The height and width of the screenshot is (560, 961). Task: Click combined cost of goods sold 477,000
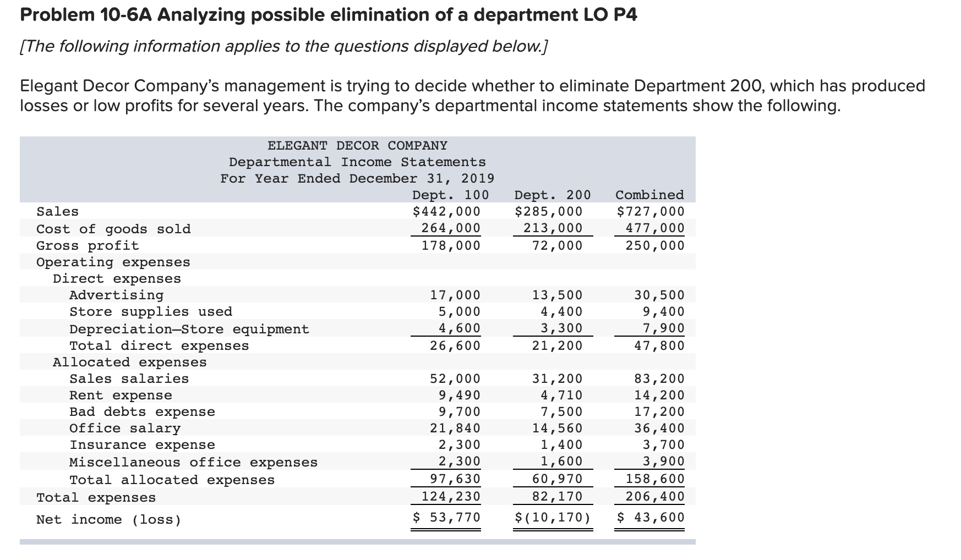654,228
